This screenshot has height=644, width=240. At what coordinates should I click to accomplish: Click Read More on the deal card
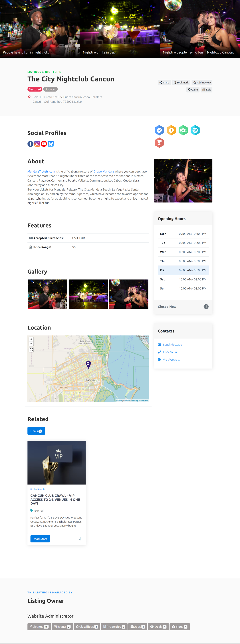coord(40,539)
